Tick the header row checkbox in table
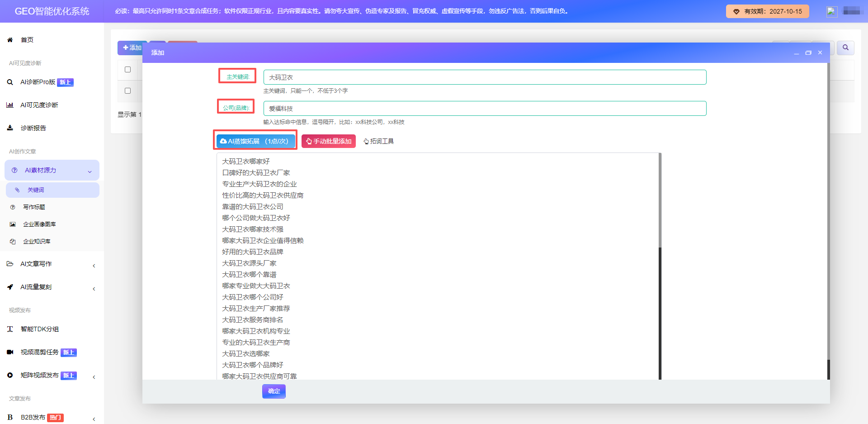The image size is (868, 424). click(127, 70)
